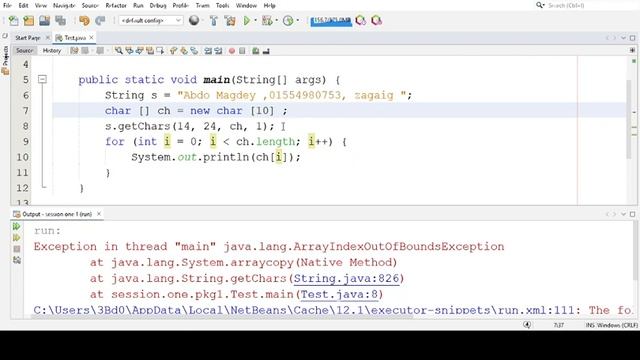Click the Next Bookmark icon in editor toolbar
Viewport: 640px width, 360px height.
coord(184,51)
